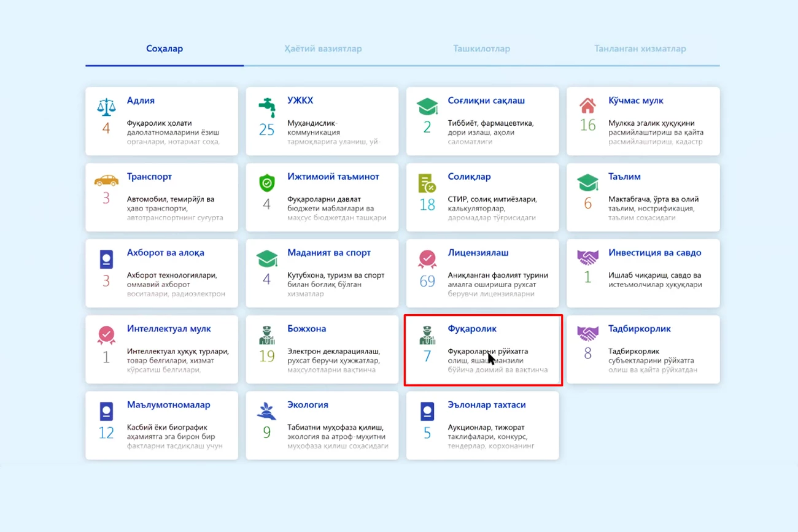The width and height of the screenshot is (798, 532).
Task: Open the Адлия category link
Action: [x=141, y=101]
